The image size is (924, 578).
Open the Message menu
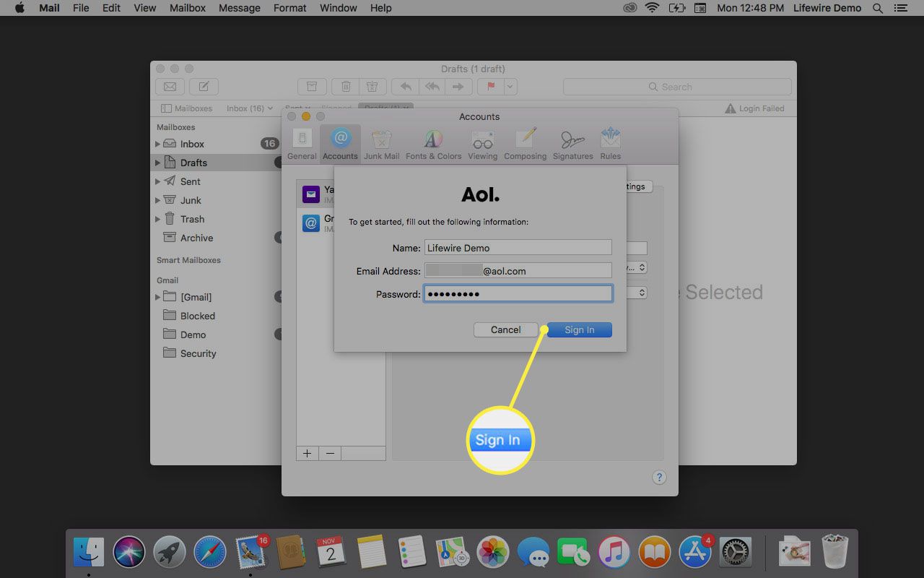240,8
